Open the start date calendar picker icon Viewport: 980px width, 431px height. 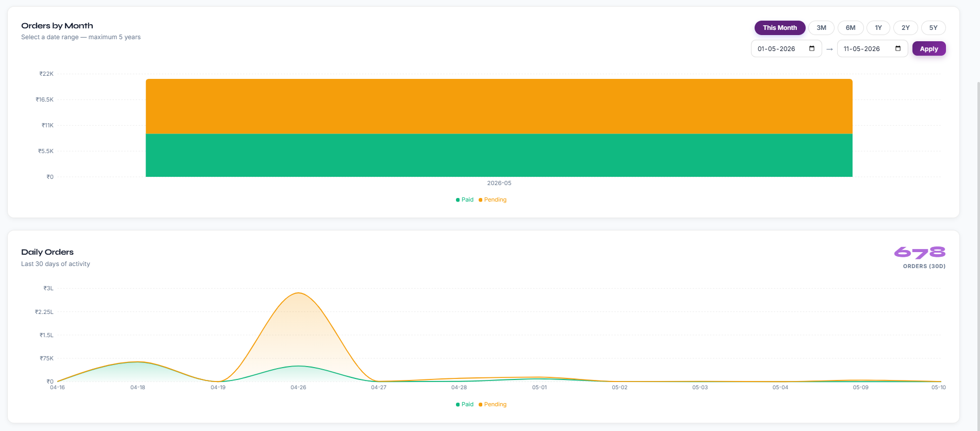tap(812, 48)
